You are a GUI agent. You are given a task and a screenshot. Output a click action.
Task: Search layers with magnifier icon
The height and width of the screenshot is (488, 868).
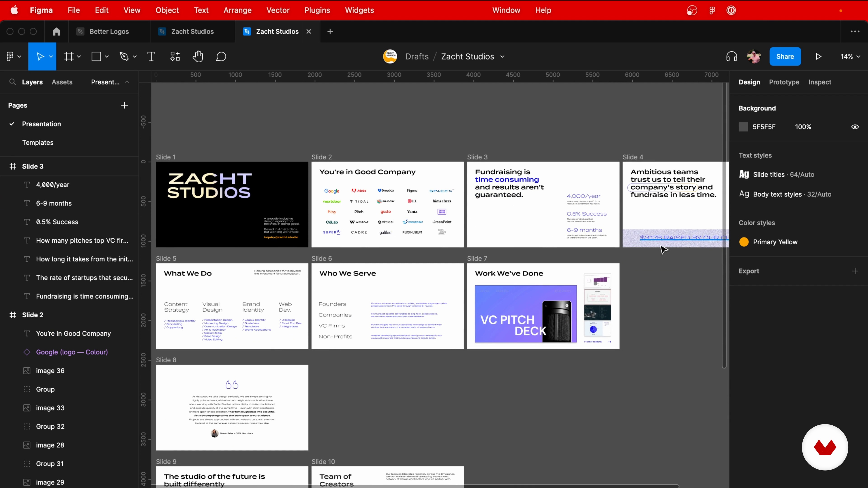tap(12, 82)
